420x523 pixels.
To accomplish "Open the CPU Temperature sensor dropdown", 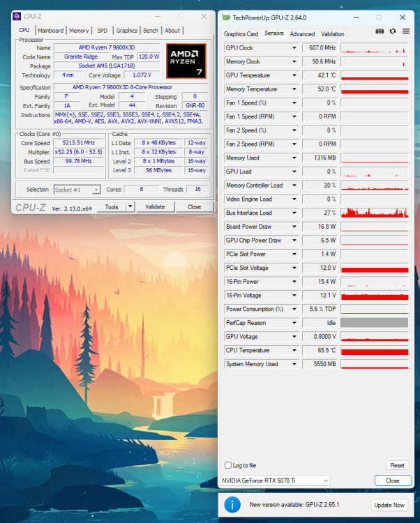I will pos(294,350).
